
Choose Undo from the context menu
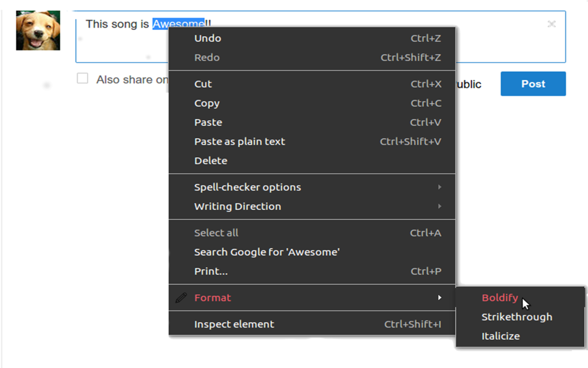coord(208,39)
